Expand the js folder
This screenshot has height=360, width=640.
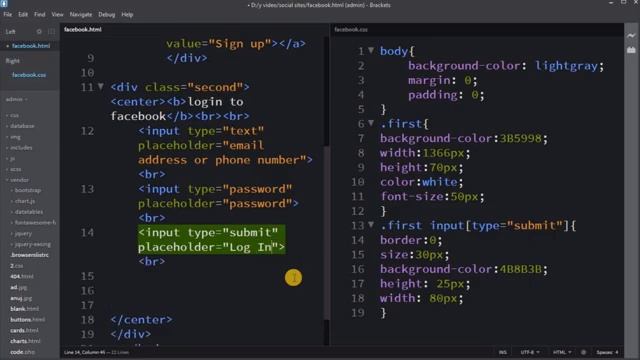click(11, 158)
